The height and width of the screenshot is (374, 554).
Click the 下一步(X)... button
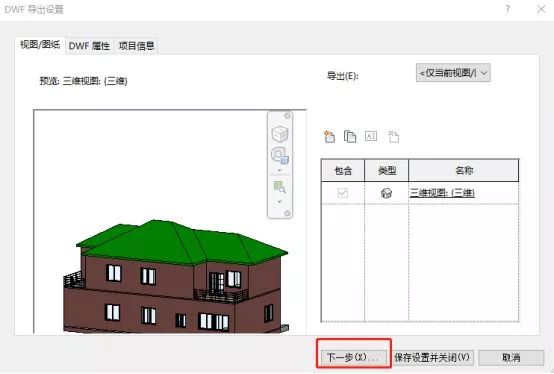pyautogui.click(x=354, y=357)
